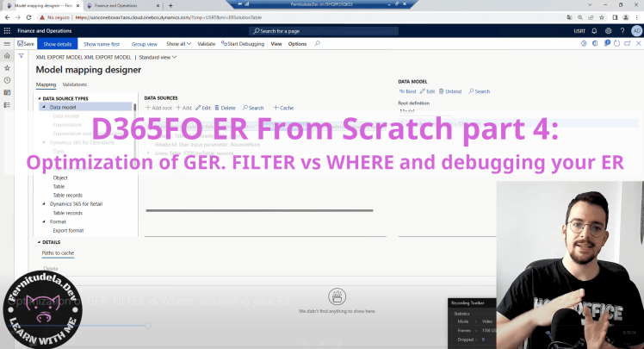The height and width of the screenshot is (349, 644).
Task: Toggle Show name first
Action: coord(102,44)
